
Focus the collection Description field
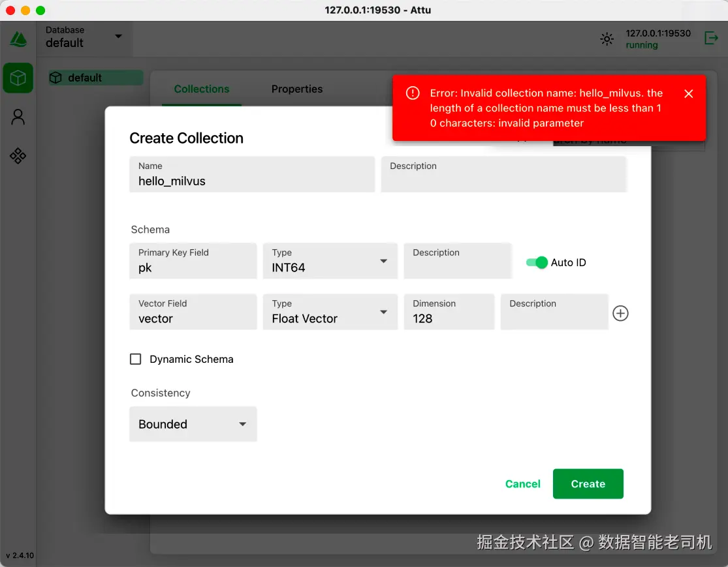[504, 174]
